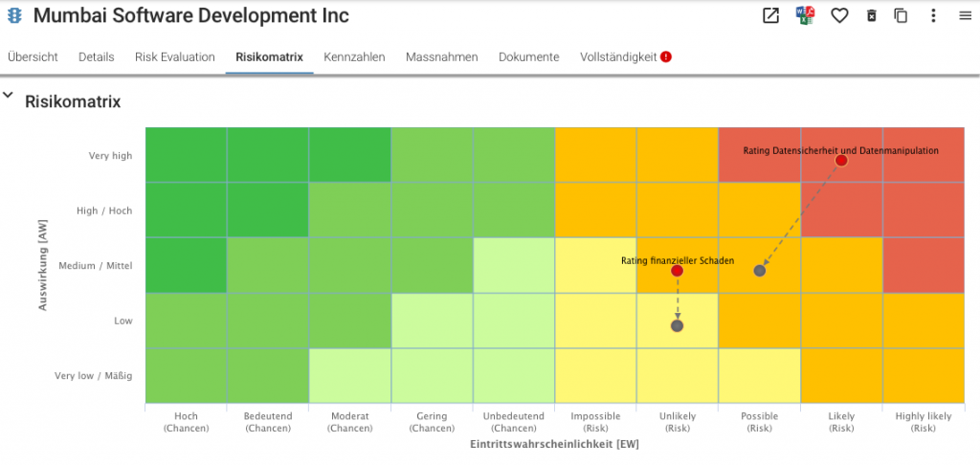980x465 pixels.
Task: Click red dot Rating finanzieller Schaden
Action: tap(677, 271)
